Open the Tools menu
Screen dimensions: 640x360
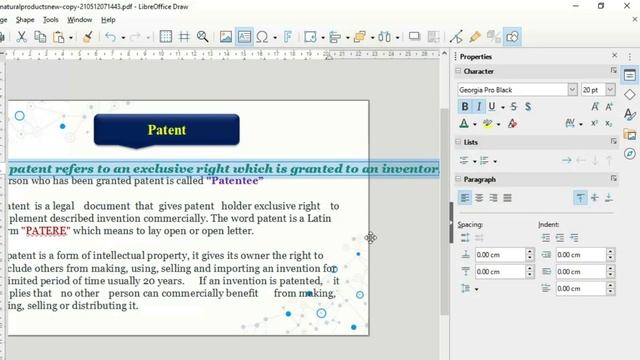[x=51, y=20]
